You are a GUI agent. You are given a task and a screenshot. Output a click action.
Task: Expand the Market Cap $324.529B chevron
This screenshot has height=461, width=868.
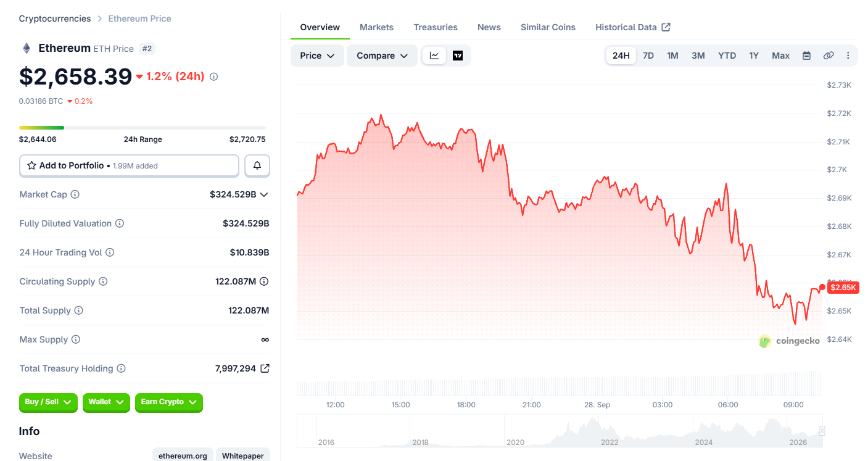(x=264, y=194)
